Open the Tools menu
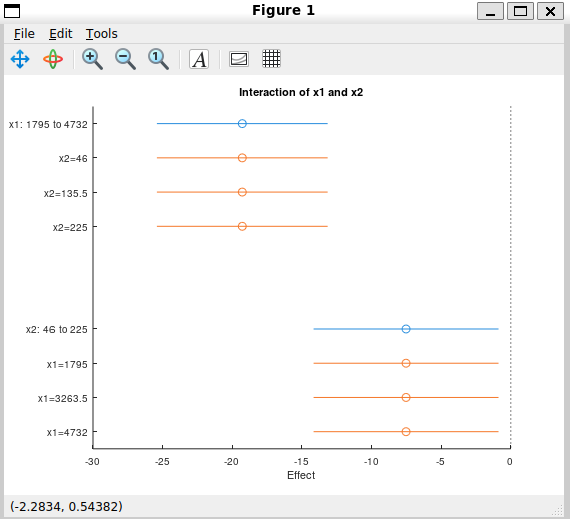 [x=101, y=34]
